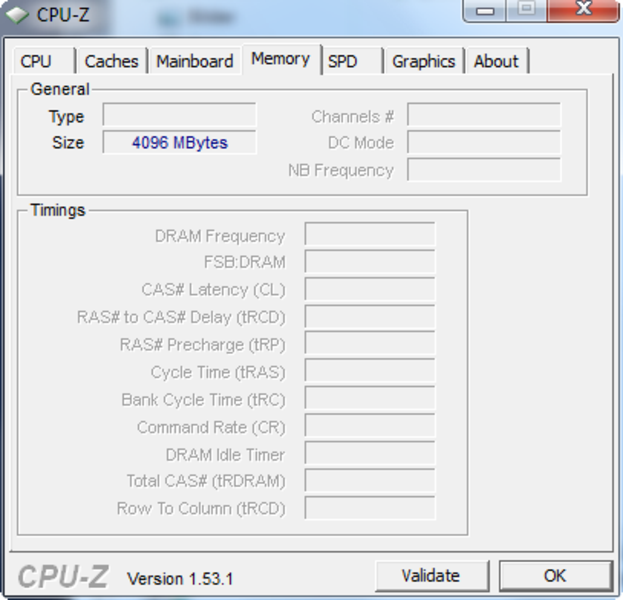623x600 pixels.
Task: Switch to the CPU tab
Action: tap(44, 61)
